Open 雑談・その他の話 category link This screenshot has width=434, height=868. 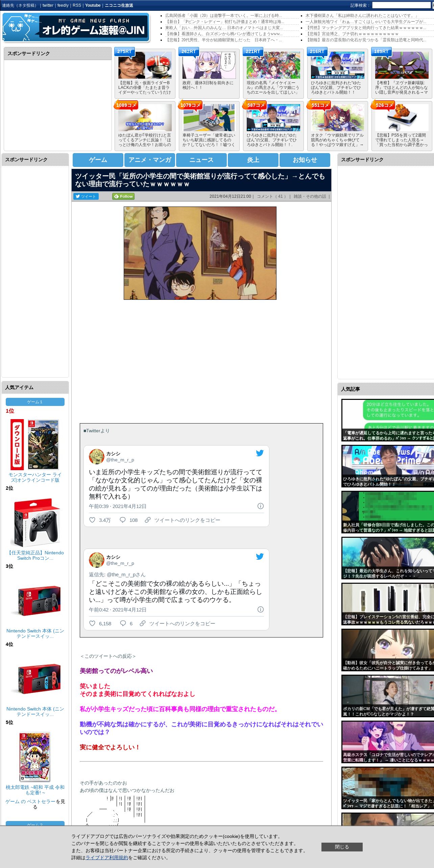[x=310, y=196]
